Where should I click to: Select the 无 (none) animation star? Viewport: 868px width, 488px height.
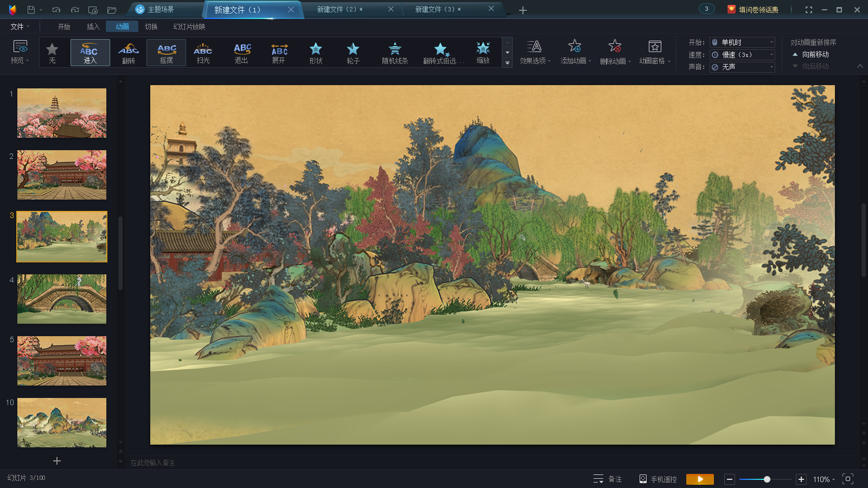(x=52, y=53)
